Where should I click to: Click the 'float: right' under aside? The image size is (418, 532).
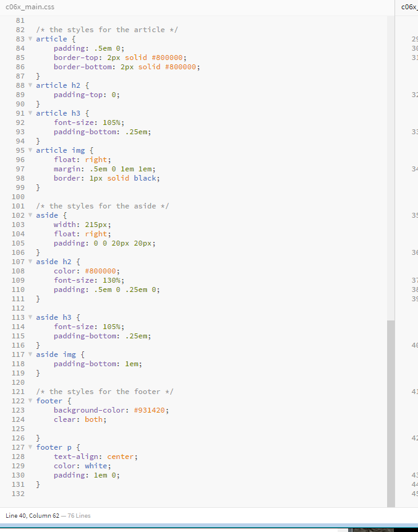(82, 234)
